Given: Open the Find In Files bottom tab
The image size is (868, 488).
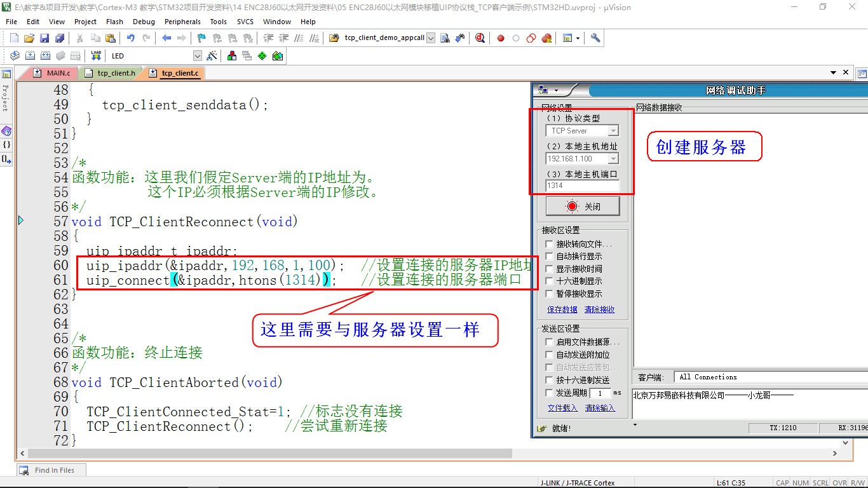Looking at the screenshot, I should (51, 470).
